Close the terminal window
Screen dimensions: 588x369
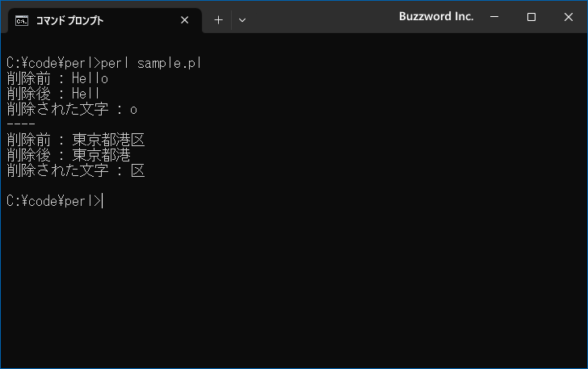click(x=568, y=17)
